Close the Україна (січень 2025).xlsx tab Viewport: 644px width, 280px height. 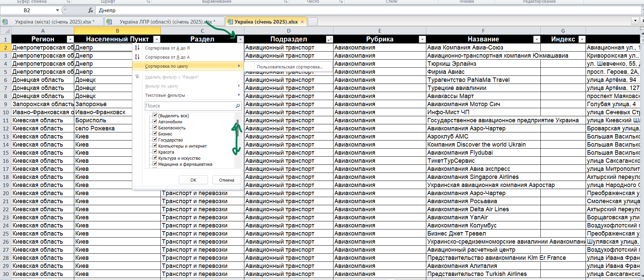pos(302,22)
